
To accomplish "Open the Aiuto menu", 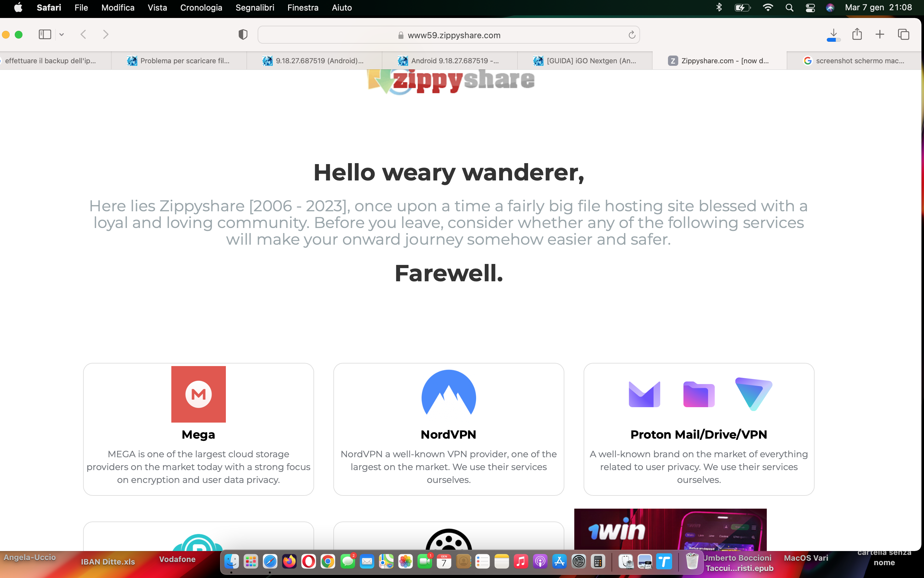I will tap(342, 8).
